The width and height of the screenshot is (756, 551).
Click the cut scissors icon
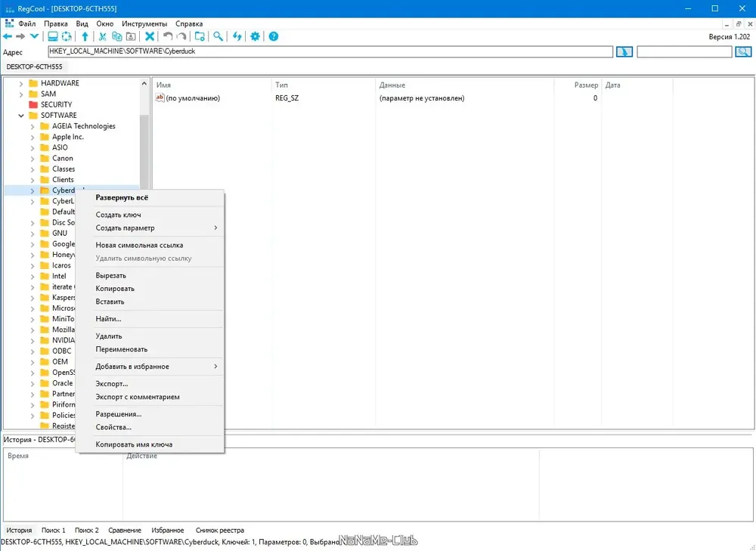[102, 36]
